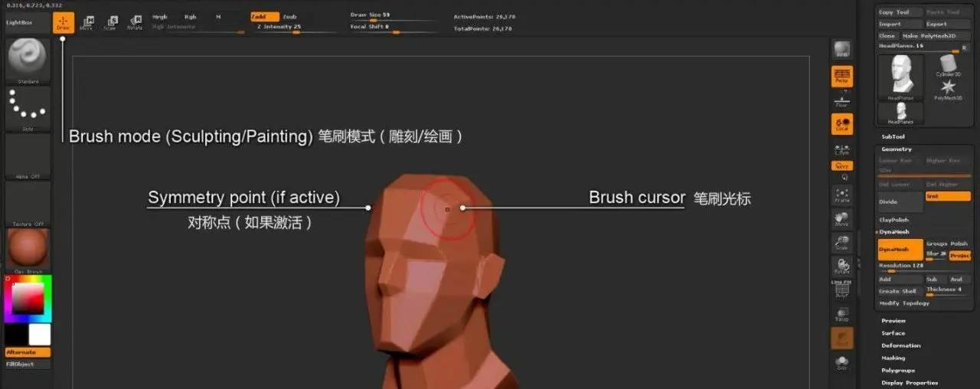Viewport: 980px width, 389px height.
Task: Pick a color in the color picker square
Action: click(x=28, y=299)
